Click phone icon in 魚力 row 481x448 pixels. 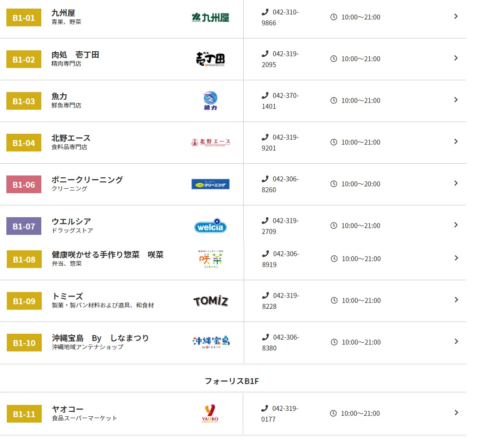click(265, 96)
